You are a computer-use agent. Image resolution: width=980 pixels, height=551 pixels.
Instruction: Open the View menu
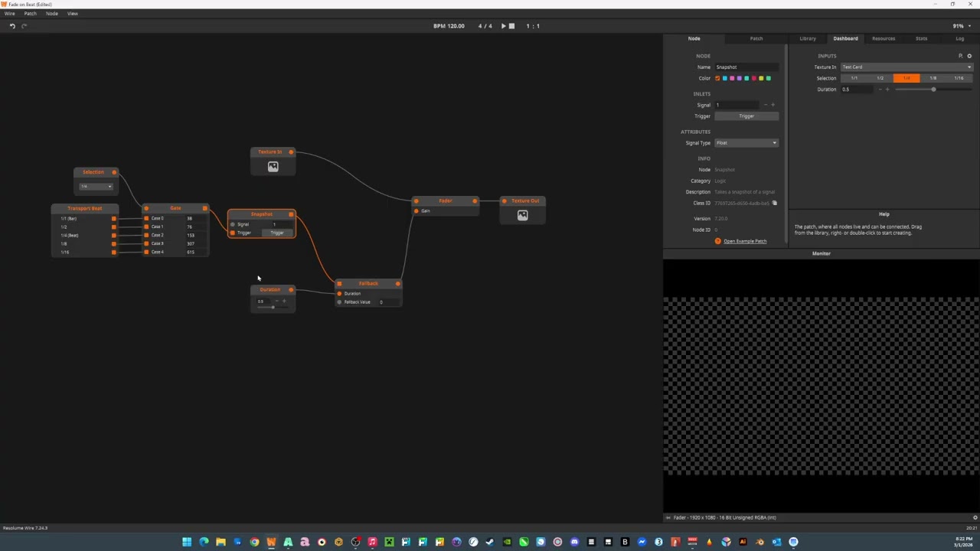72,14
